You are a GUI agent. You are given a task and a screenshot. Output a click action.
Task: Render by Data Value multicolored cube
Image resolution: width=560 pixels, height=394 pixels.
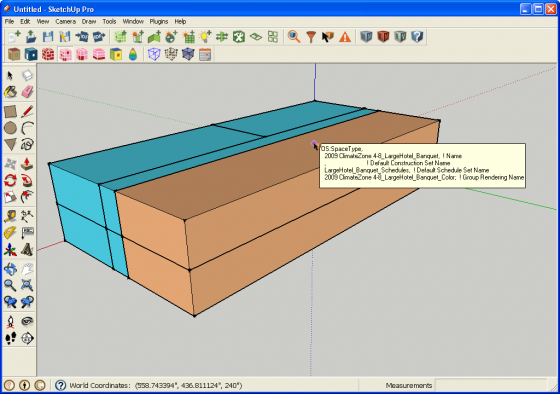(116, 54)
